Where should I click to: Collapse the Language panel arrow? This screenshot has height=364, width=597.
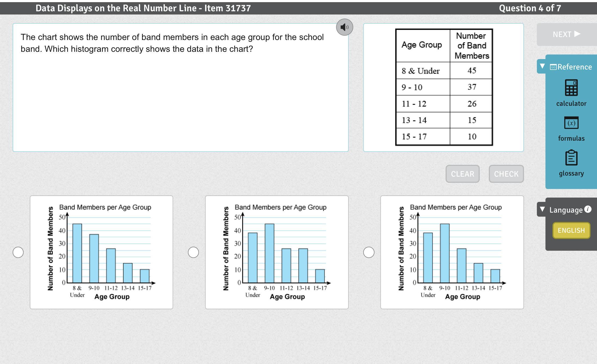click(542, 209)
